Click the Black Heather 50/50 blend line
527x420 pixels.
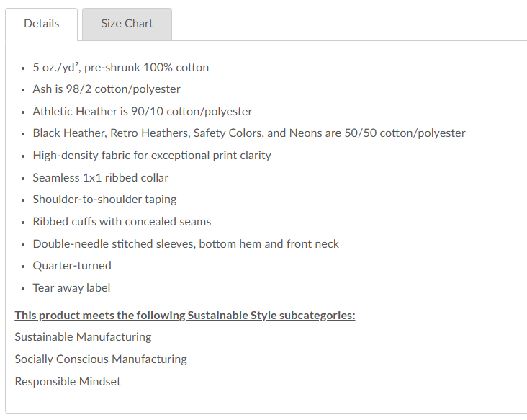[x=248, y=133]
